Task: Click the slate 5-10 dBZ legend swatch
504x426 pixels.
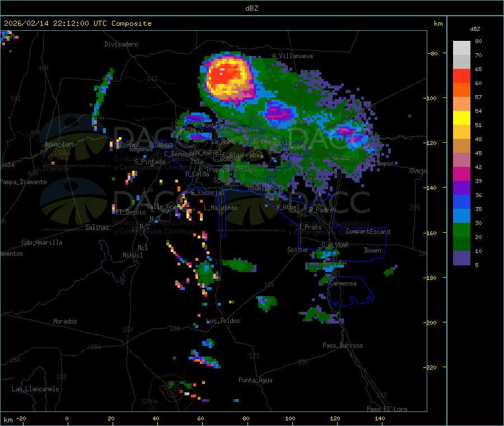Action: [x=461, y=258]
